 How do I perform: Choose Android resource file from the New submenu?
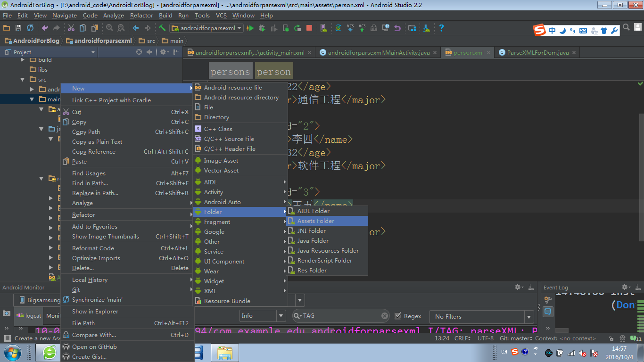(x=240, y=88)
